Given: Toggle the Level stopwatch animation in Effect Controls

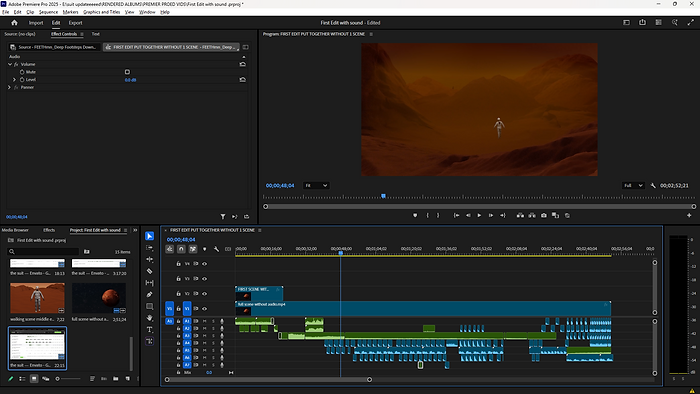Looking at the screenshot, I should (x=22, y=79).
